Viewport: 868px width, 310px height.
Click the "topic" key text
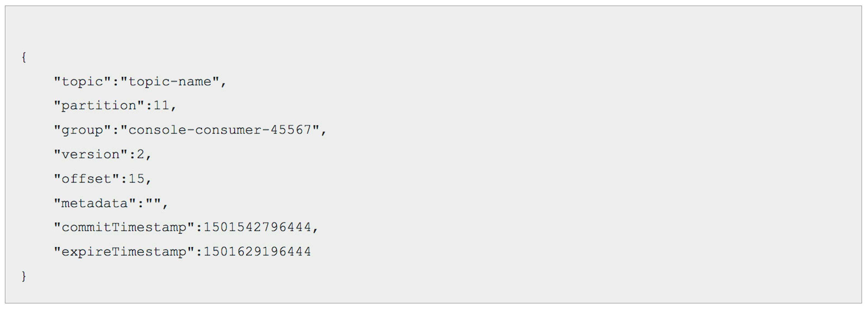tap(82, 81)
